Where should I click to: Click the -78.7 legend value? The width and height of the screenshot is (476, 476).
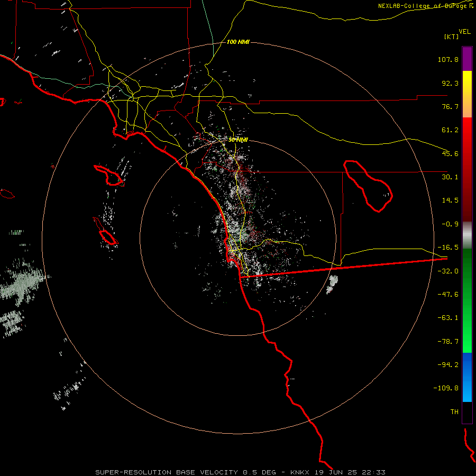tap(448, 342)
